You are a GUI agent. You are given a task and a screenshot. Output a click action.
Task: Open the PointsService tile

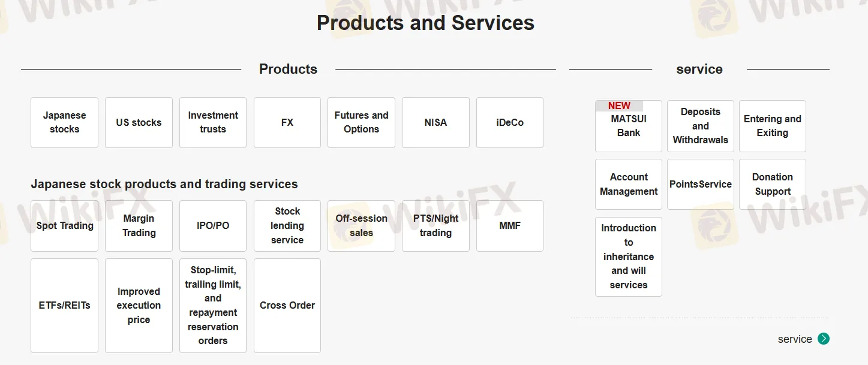[701, 184]
